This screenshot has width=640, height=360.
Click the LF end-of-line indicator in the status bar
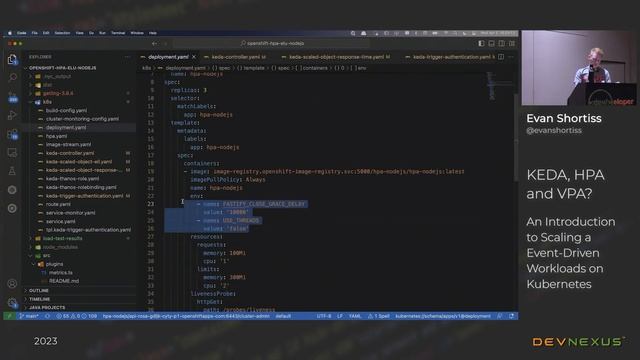click(x=340, y=316)
